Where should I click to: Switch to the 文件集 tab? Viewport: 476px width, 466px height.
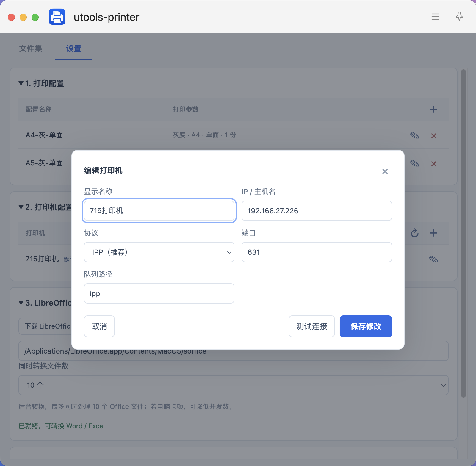tap(31, 49)
